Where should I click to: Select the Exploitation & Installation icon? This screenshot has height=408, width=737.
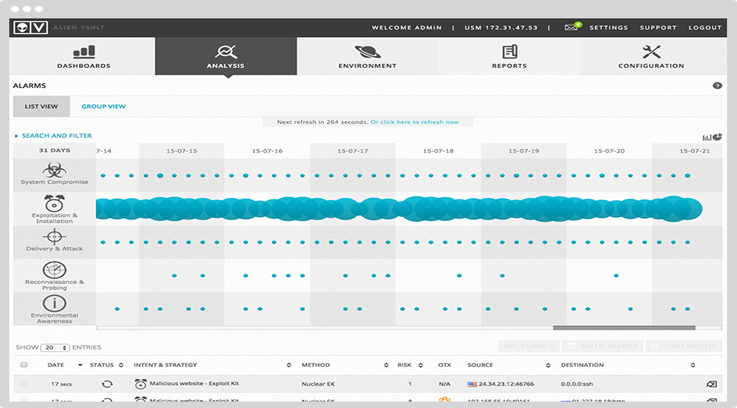(54, 204)
